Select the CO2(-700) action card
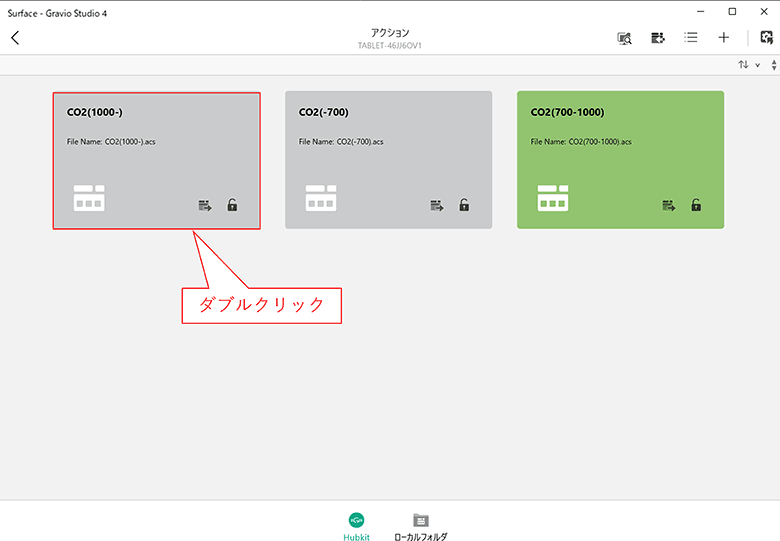780x541 pixels. pos(389,160)
